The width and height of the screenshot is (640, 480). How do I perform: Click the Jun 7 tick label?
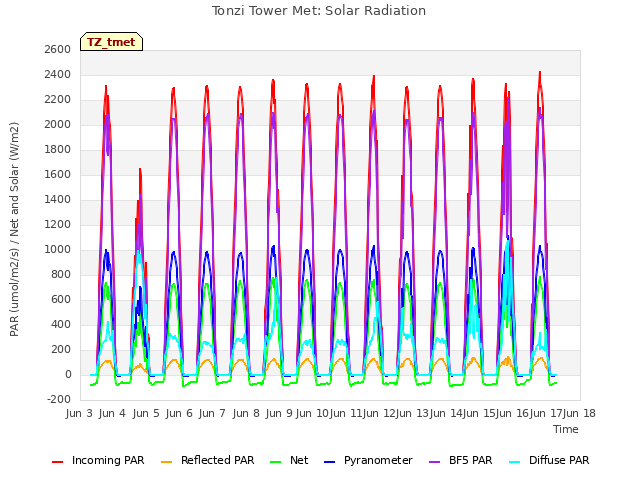pos(212,413)
